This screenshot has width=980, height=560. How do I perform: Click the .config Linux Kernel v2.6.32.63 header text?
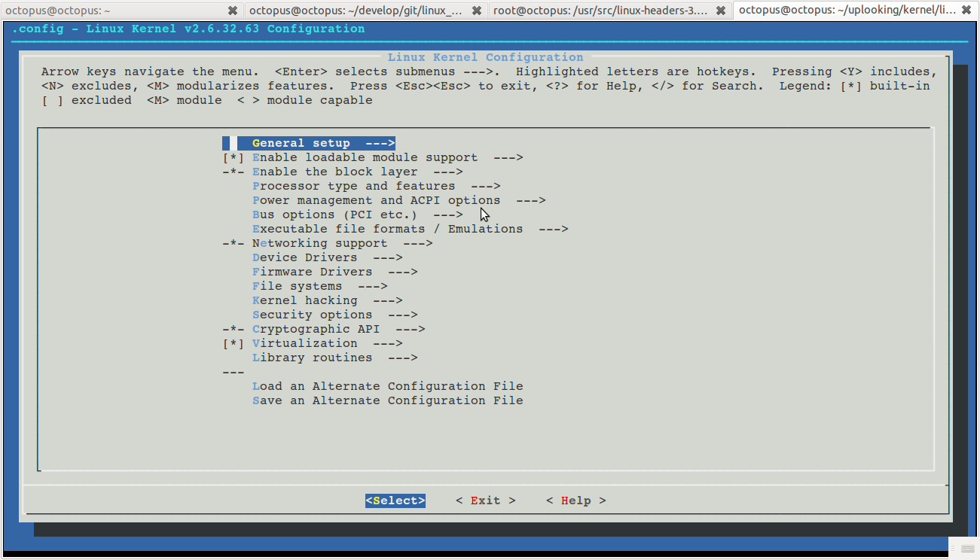point(188,29)
